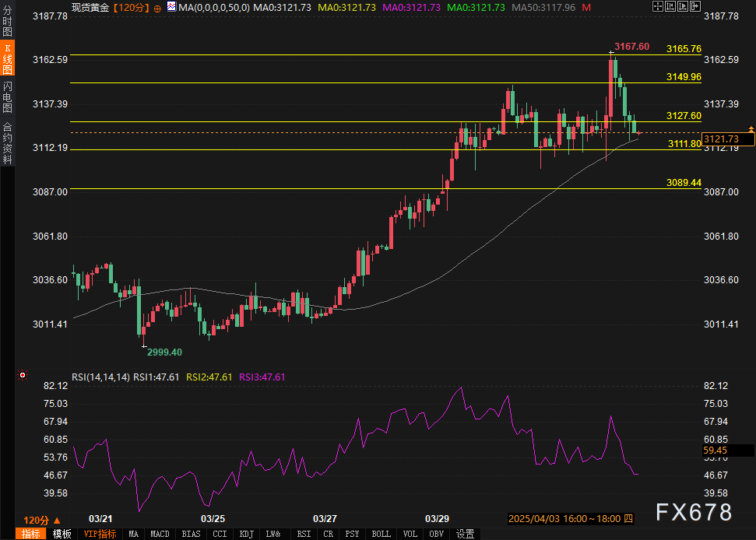Open the 设置 settings button
756x540 pixels.
[x=466, y=534]
